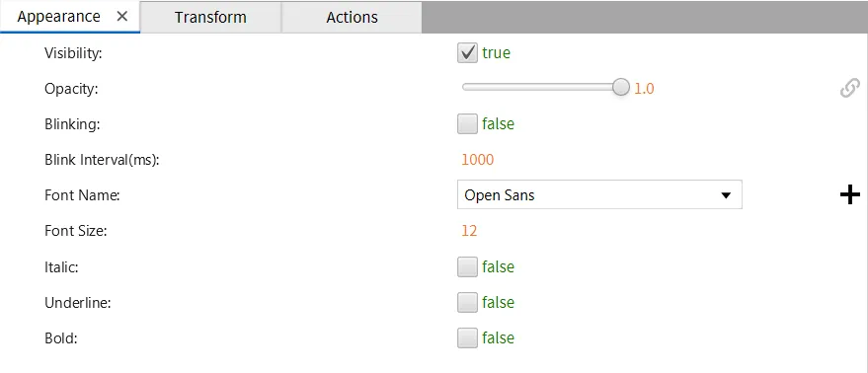Select the Open Sans font combo box
This screenshot has width=868, height=373.
(x=599, y=194)
